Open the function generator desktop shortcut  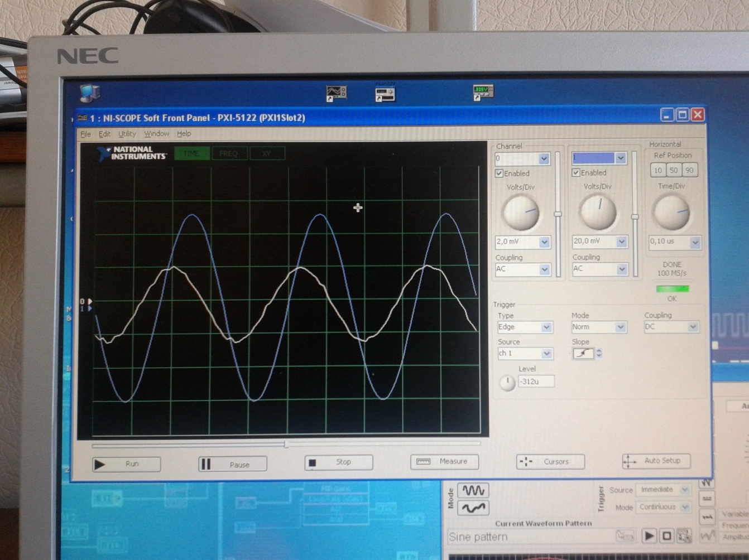[x=385, y=93]
